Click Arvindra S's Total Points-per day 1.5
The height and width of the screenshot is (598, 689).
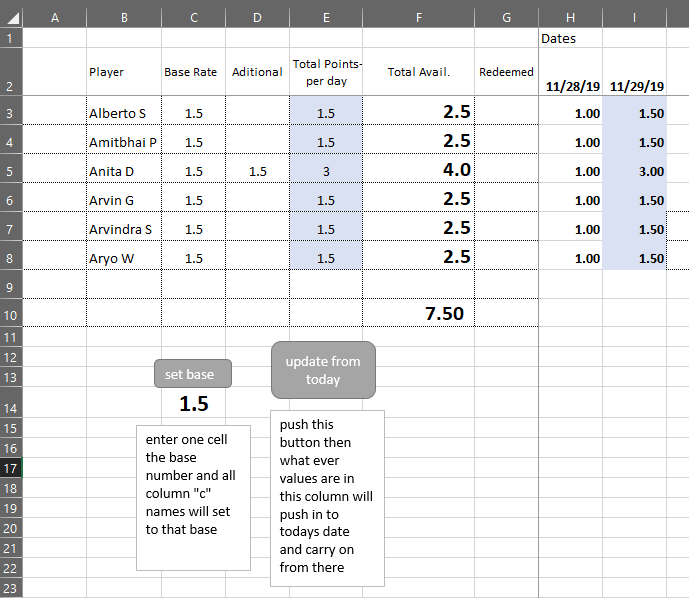point(326,226)
